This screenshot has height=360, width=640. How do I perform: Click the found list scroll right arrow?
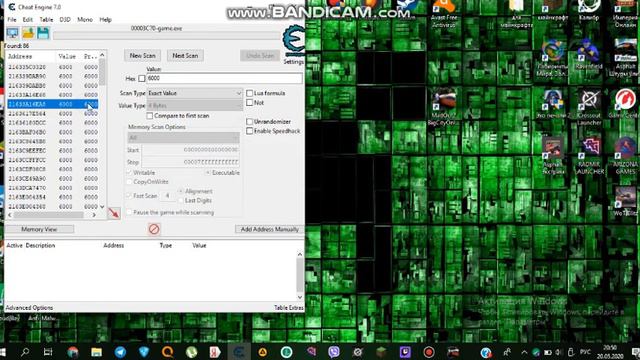pyautogui.click(x=94, y=215)
